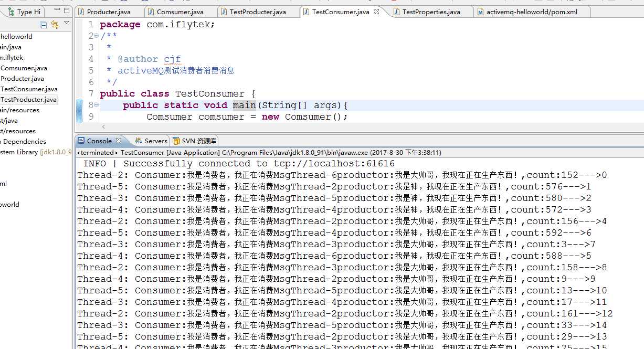Select the TestConsumer.java editor tab

point(340,12)
